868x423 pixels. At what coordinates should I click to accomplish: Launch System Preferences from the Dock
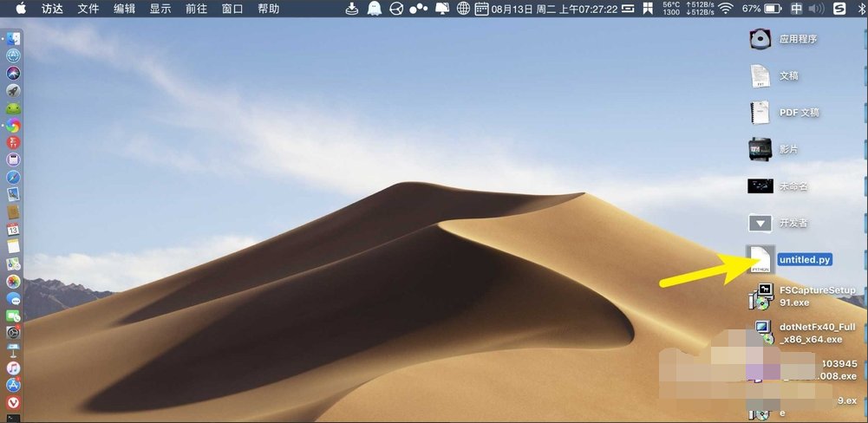coord(14,332)
